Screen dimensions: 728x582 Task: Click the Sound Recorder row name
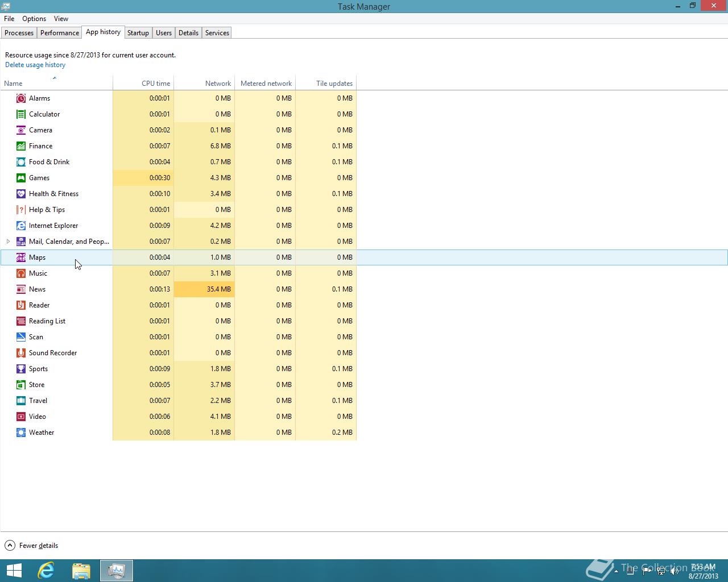(53, 353)
